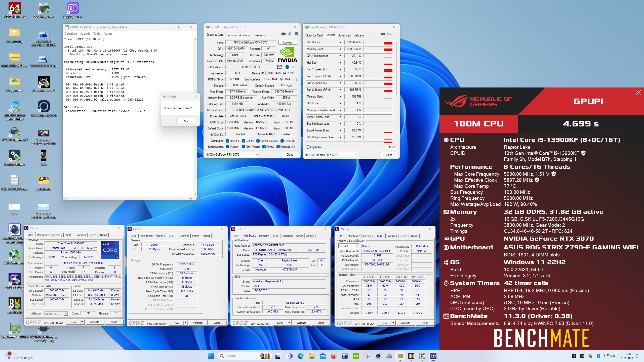Screen dimensions: 644x362
Task: Click Reset in GPU-Z Sensors window
Action: click(x=391, y=147)
